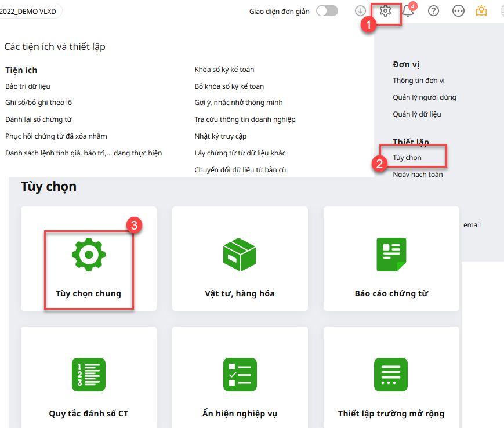Click the 2022_DEMO VLXD database selector
This screenshot has width=504, height=428.
click(29, 11)
